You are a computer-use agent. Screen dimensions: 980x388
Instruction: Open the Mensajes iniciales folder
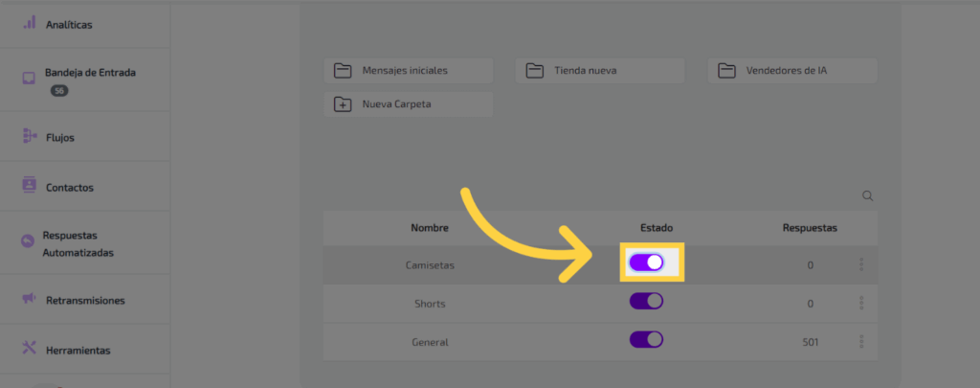408,71
